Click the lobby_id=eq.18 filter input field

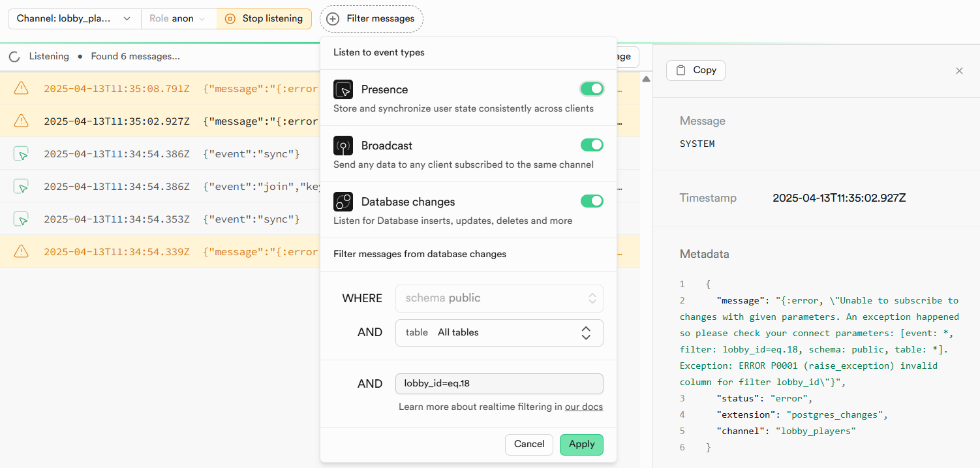(499, 384)
